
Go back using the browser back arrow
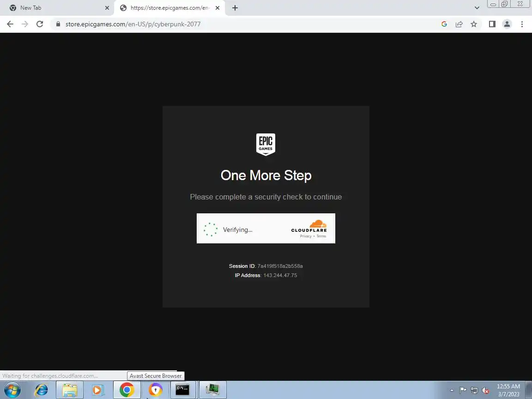coord(10,24)
